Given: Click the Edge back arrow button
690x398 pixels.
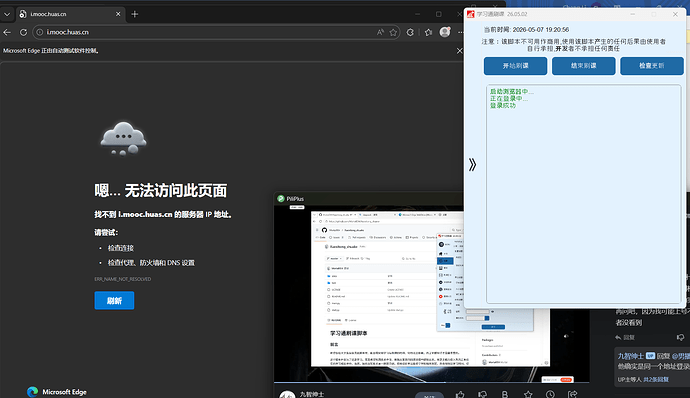Looking at the screenshot, I should point(7,32).
